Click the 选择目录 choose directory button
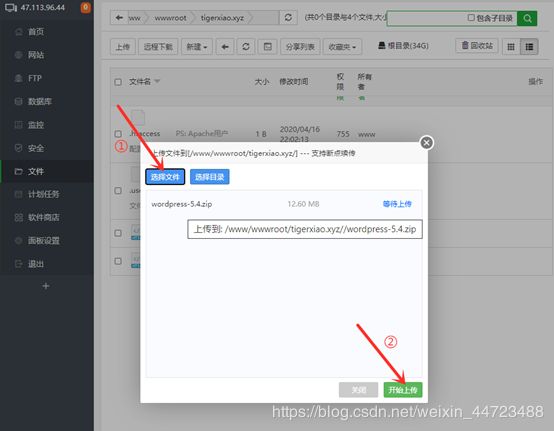This screenshot has height=431, width=554. click(x=210, y=177)
